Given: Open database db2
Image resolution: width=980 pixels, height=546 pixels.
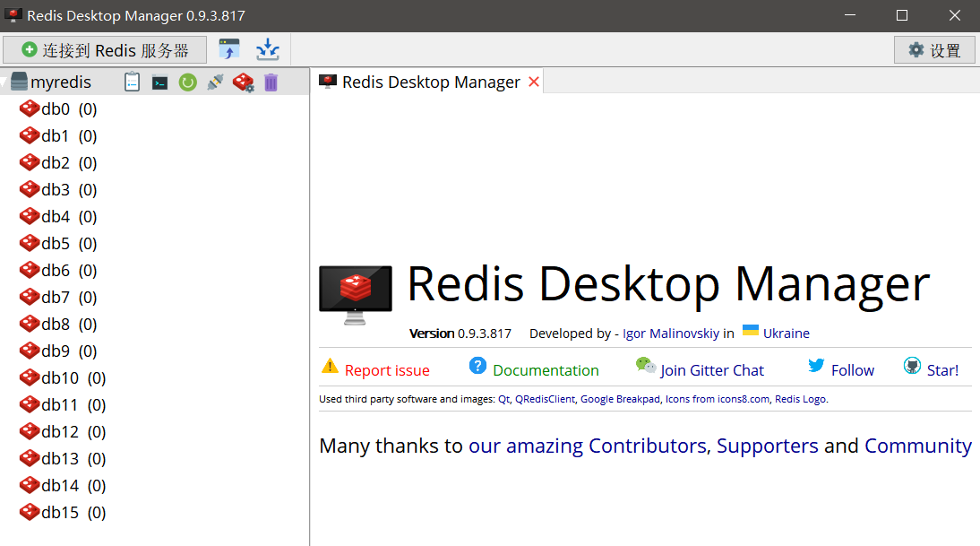Looking at the screenshot, I should (58, 162).
